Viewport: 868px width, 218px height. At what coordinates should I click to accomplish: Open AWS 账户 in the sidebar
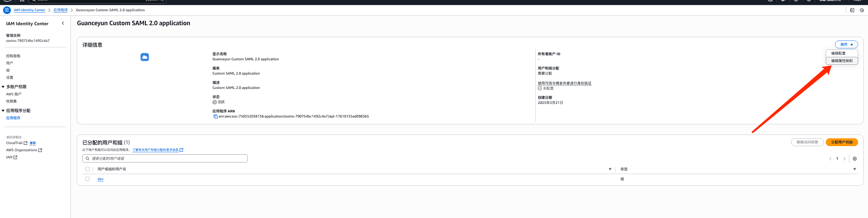(x=14, y=94)
